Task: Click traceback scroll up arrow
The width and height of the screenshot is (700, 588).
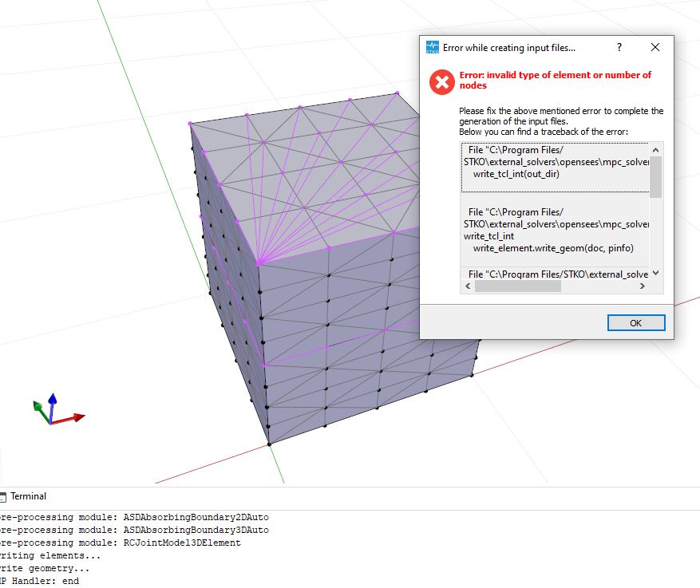Action: coord(655,150)
